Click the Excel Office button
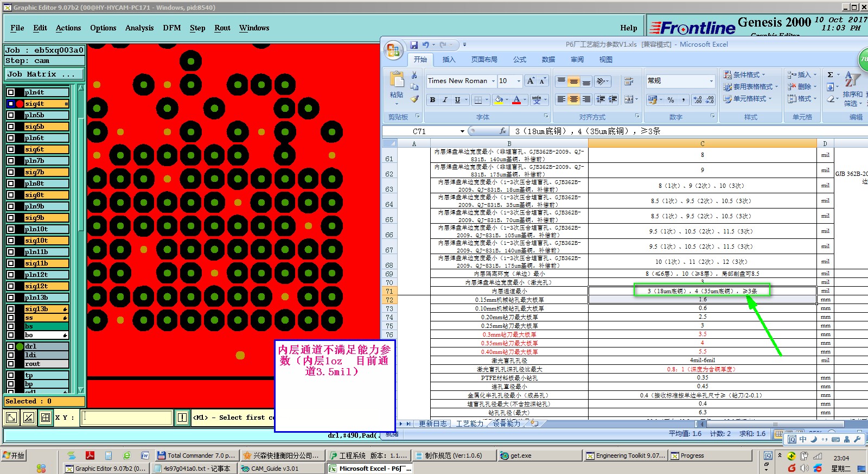868x474 pixels. pos(393,50)
